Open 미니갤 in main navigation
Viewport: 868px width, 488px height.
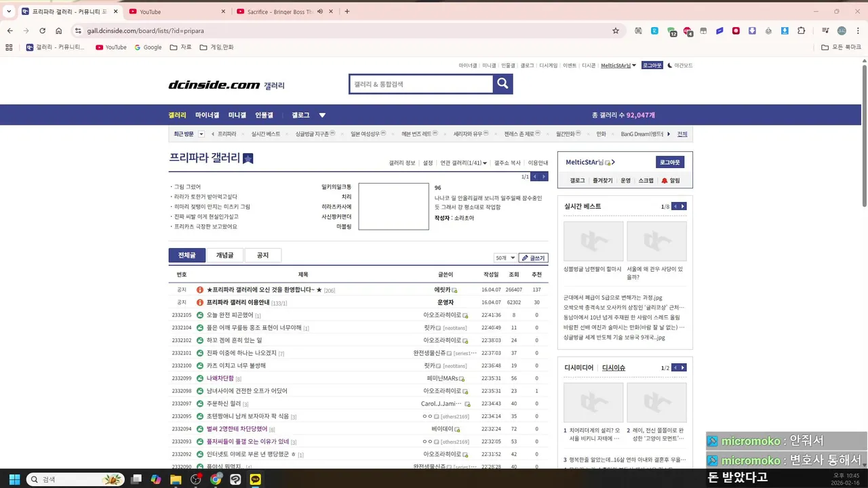click(x=237, y=115)
